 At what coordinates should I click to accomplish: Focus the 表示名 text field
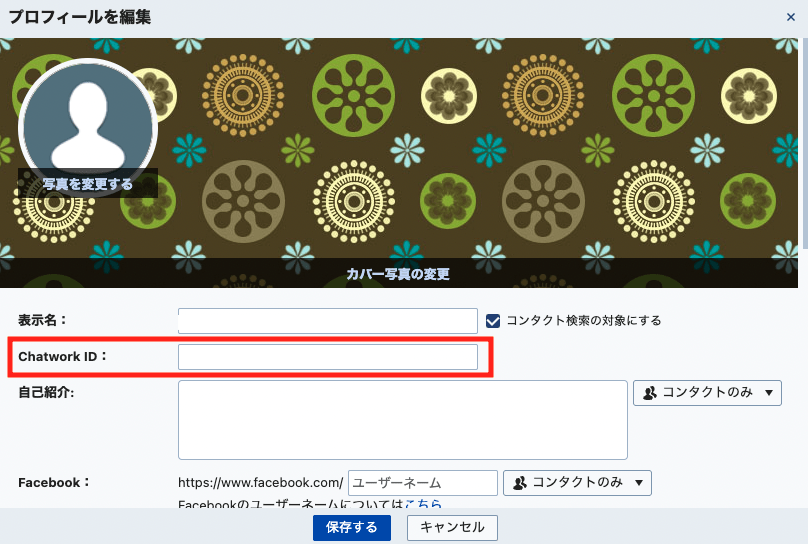pyautogui.click(x=327, y=321)
